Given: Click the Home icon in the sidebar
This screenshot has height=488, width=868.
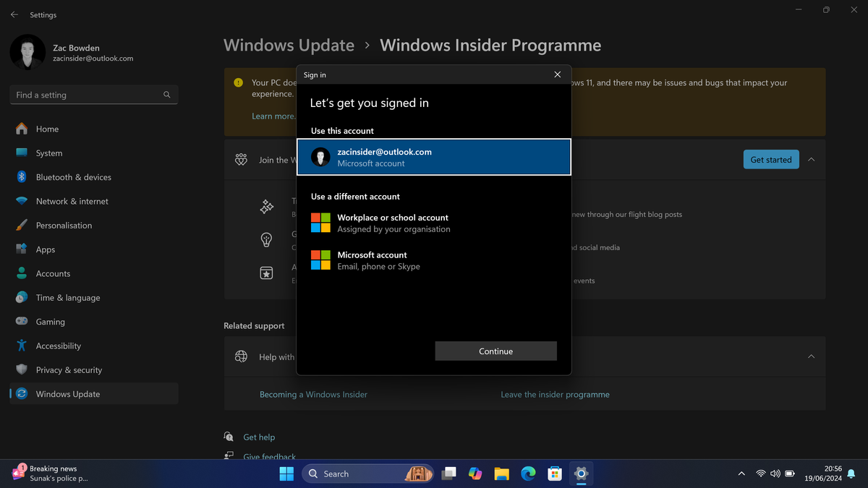Looking at the screenshot, I should (x=22, y=129).
